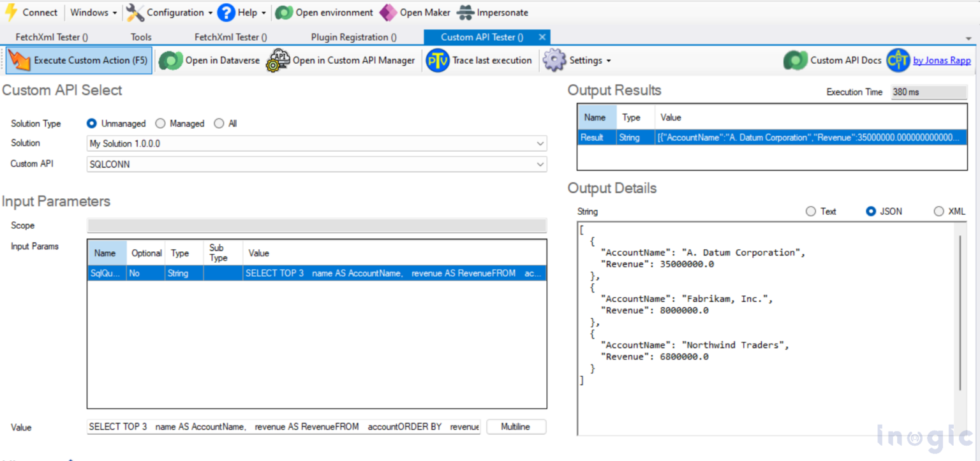
Task: Click the Multiline button
Action: [x=516, y=427]
